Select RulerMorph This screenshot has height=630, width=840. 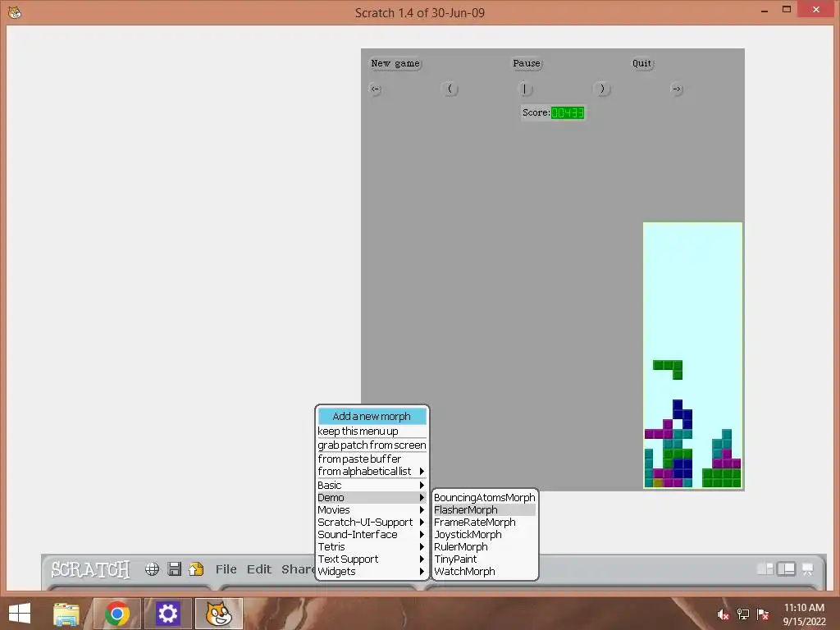point(484,547)
